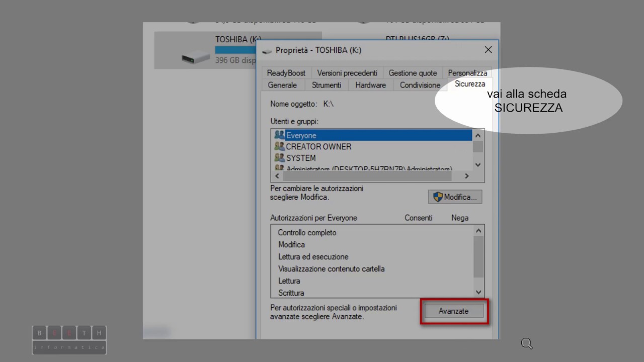Screen dimensions: 644x362
Task: Click the SYSTEM group icon
Action: [279, 157]
